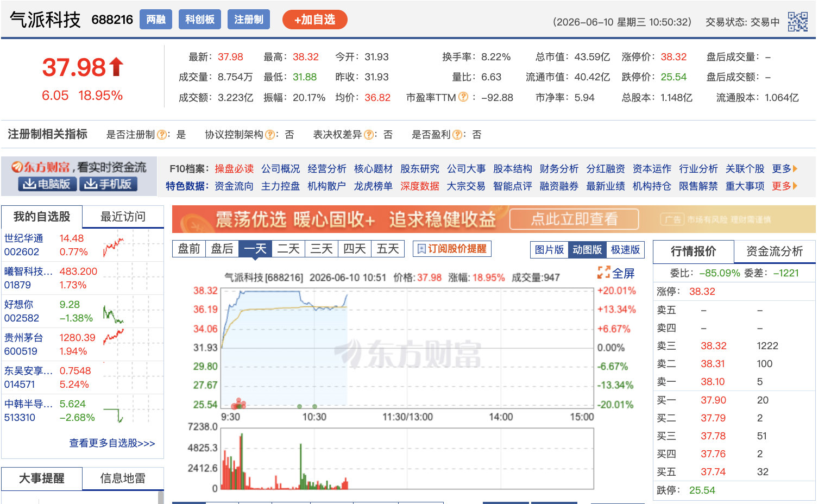The image size is (831, 504).
Task: Click the 科创板 tag
Action: pyautogui.click(x=200, y=20)
